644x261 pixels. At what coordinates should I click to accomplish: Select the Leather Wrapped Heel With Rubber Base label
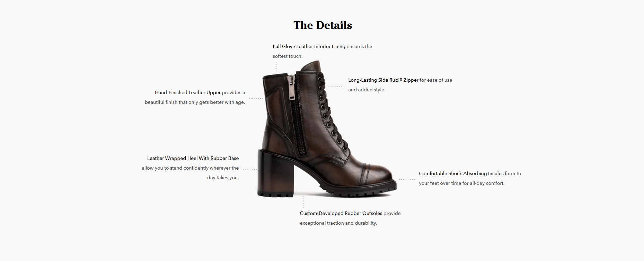tap(193, 158)
